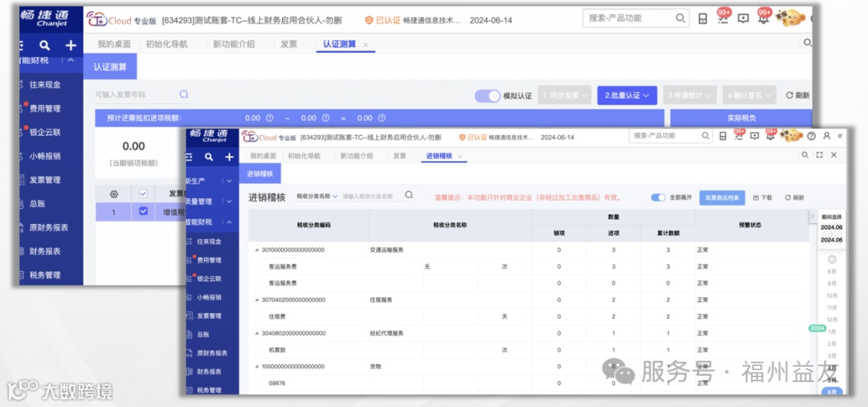Click the 可输入发票号码 input field
Screen dimensions: 868x407
(135, 95)
